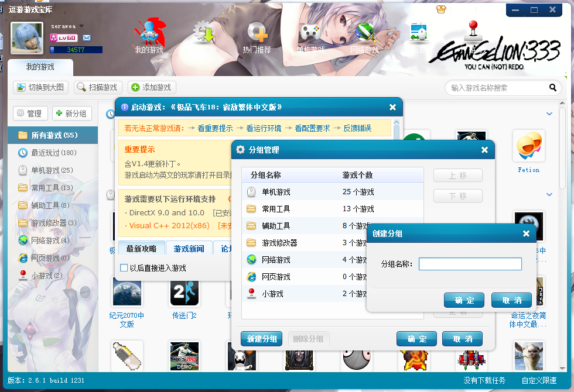Select 游戏修改器 (3) sidebar folder

[53, 223]
